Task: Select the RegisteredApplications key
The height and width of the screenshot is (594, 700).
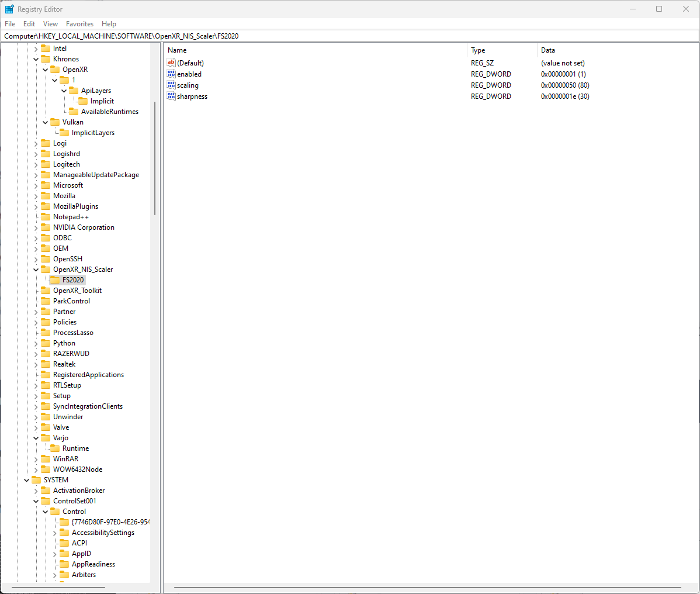Action: [x=88, y=375]
